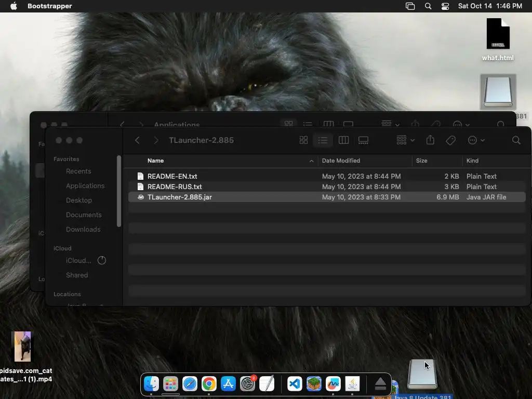Open System Settings in the Dock

[x=248, y=384]
